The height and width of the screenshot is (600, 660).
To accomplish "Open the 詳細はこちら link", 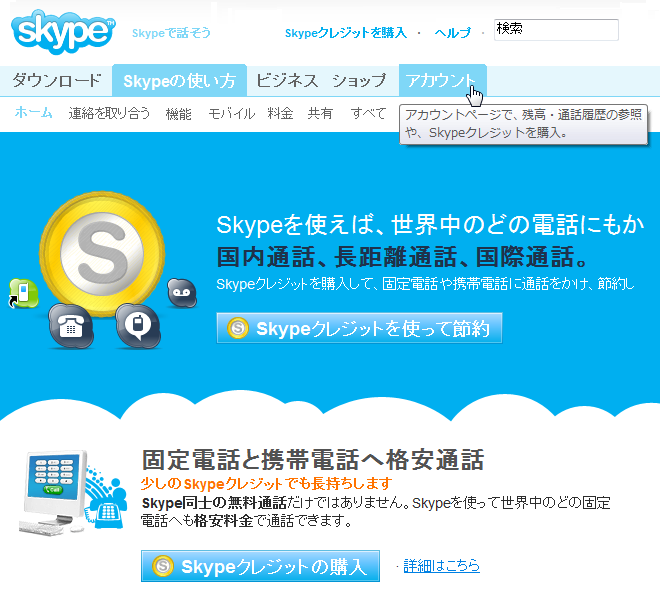I will pyautogui.click(x=441, y=566).
